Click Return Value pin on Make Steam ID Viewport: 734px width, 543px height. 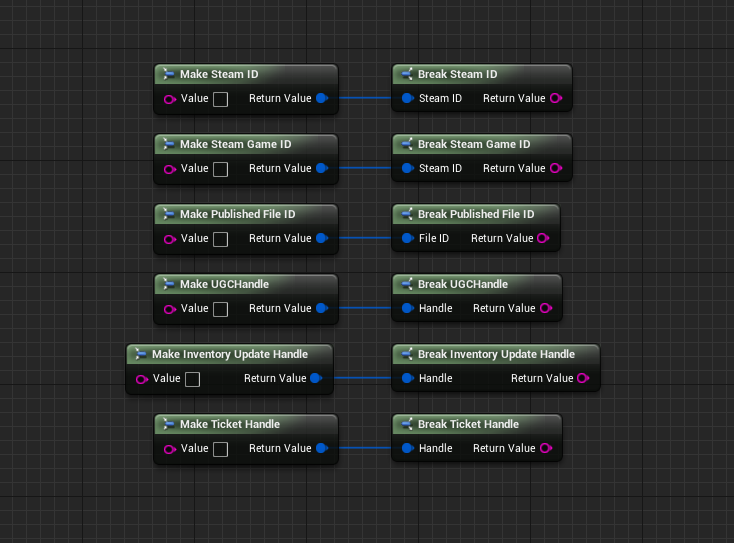tap(321, 98)
